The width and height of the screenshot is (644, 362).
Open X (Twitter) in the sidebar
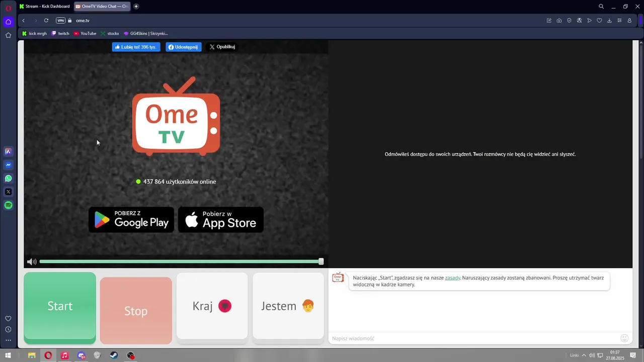(8, 192)
